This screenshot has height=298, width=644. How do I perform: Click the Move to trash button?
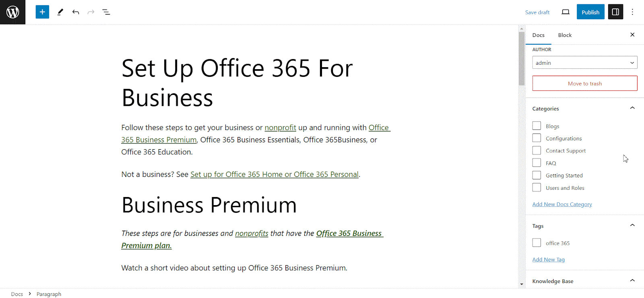click(584, 83)
